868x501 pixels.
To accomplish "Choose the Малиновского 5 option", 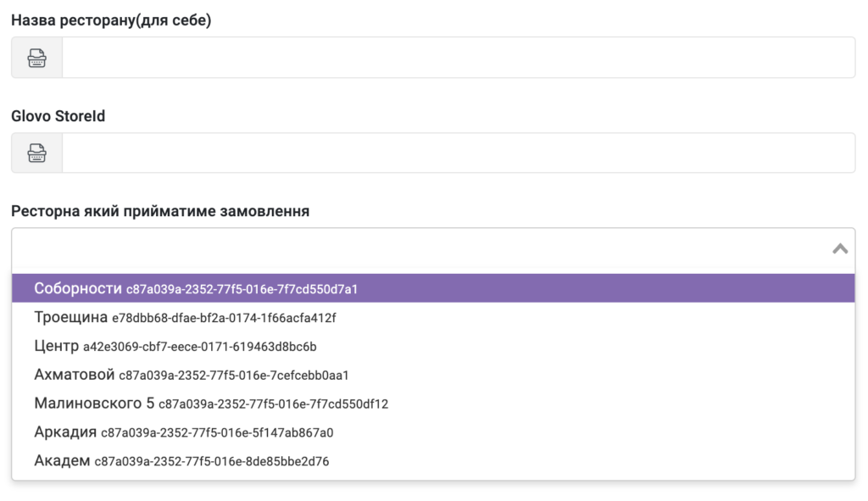I will 94,404.
